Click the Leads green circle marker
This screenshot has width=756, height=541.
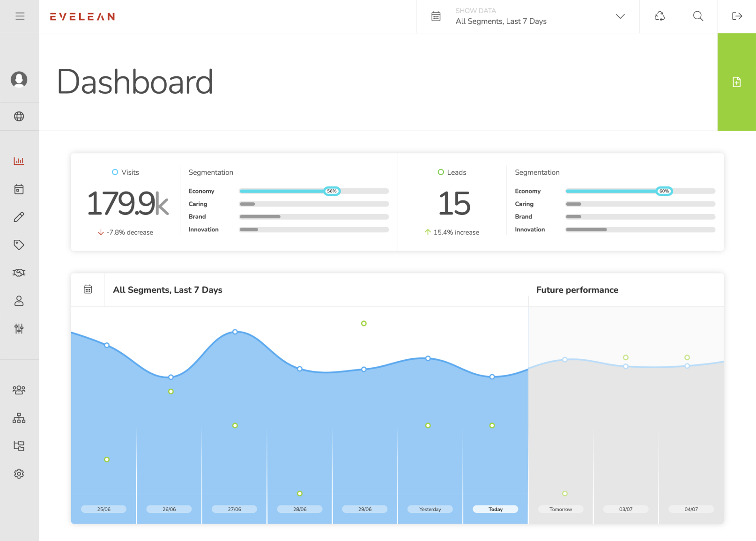point(441,172)
